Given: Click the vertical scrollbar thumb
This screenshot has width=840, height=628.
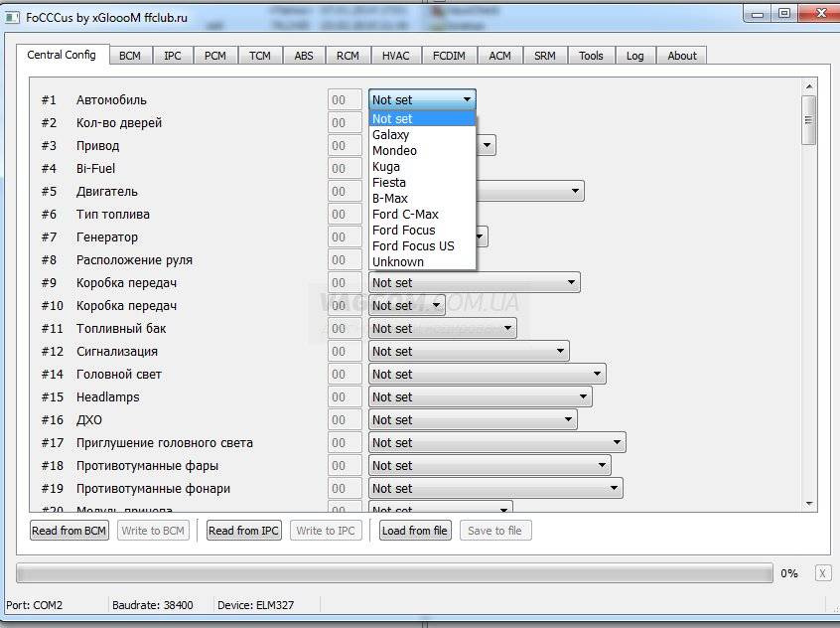Looking at the screenshot, I should tap(808, 120).
